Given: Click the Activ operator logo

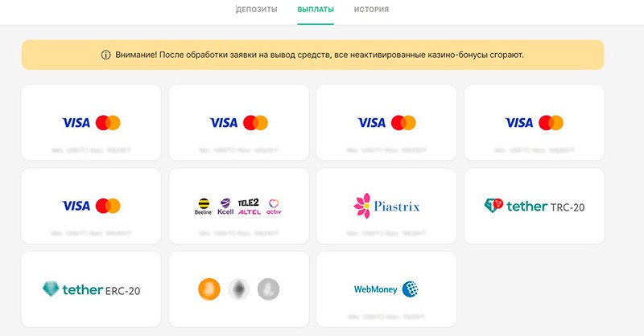Looking at the screenshot, I should tap(274, 207).
